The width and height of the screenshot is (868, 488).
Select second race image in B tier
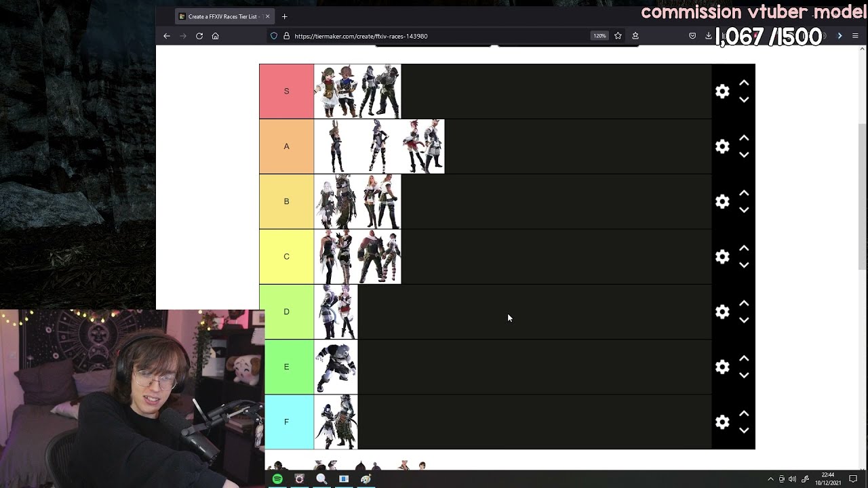click(379, 201)
